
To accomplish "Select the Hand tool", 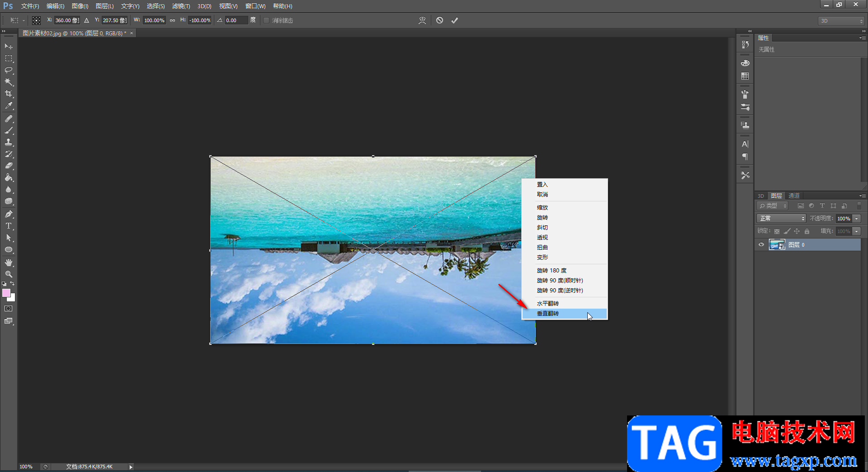I will coord(9,262).
